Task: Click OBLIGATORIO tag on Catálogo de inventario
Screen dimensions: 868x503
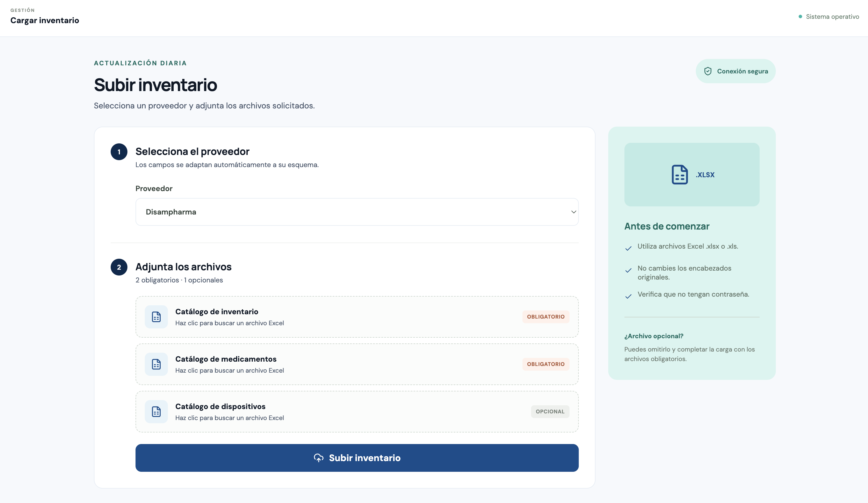Action: pyautogui.click(x=546, y=317)
